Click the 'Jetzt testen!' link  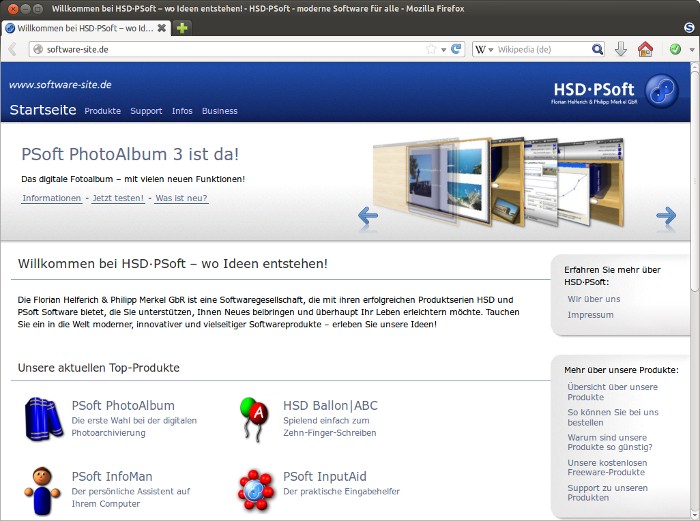pos(118,198)
